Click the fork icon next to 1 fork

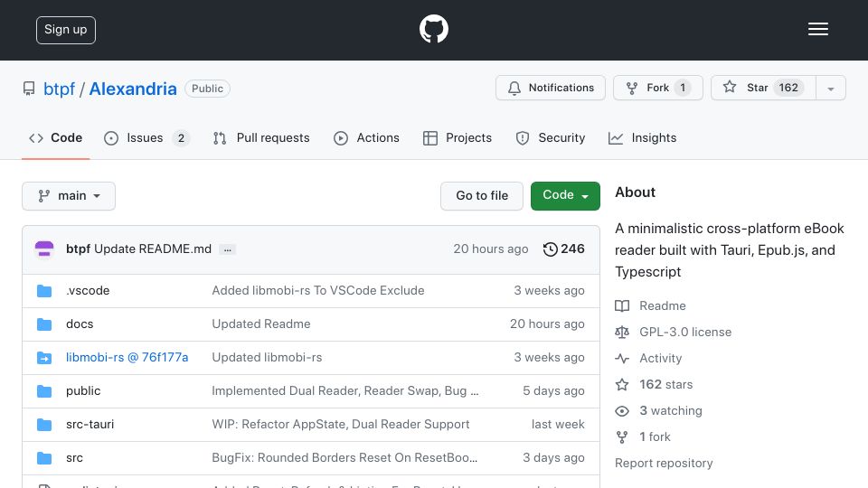click(622, 437)
